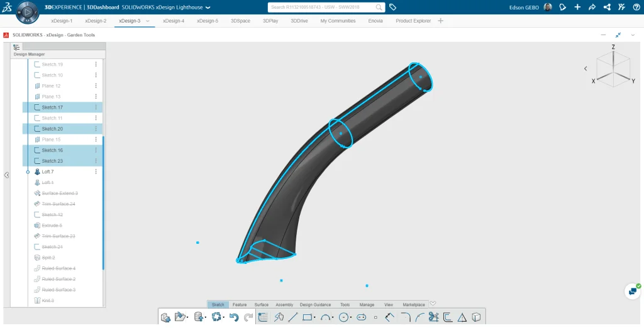Open the Product Explorer tab
The image size is (644, 328).
click(x=413, y=21)
